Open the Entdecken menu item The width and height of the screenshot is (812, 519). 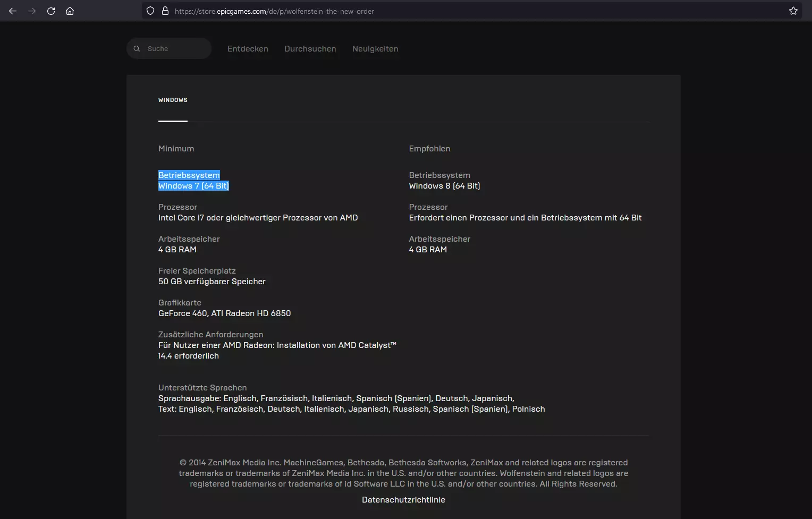pos(248,49)
